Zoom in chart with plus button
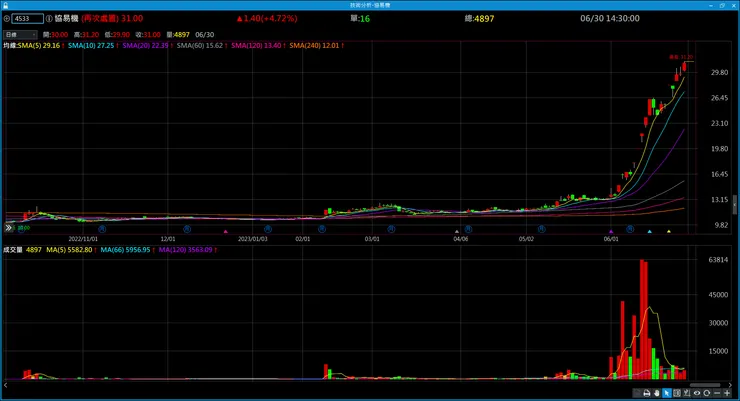Screen dimensions: 740x401 tap(727, 393)
